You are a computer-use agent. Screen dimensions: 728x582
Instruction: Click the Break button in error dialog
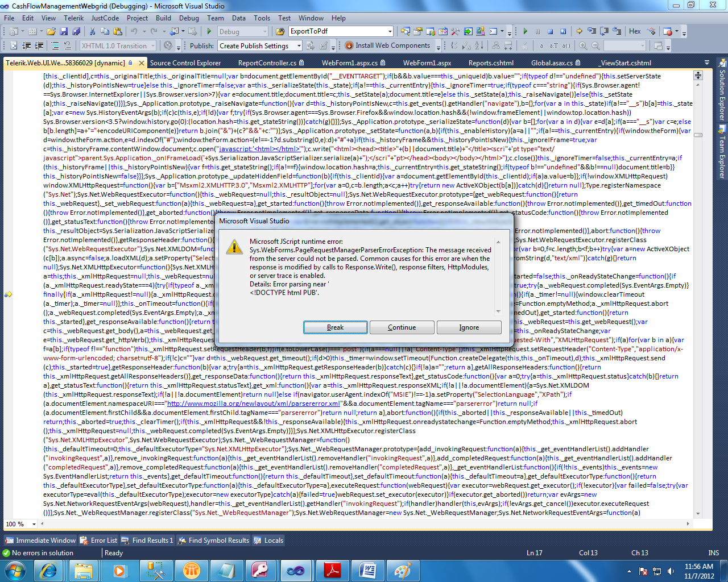(x=335, y=327)
